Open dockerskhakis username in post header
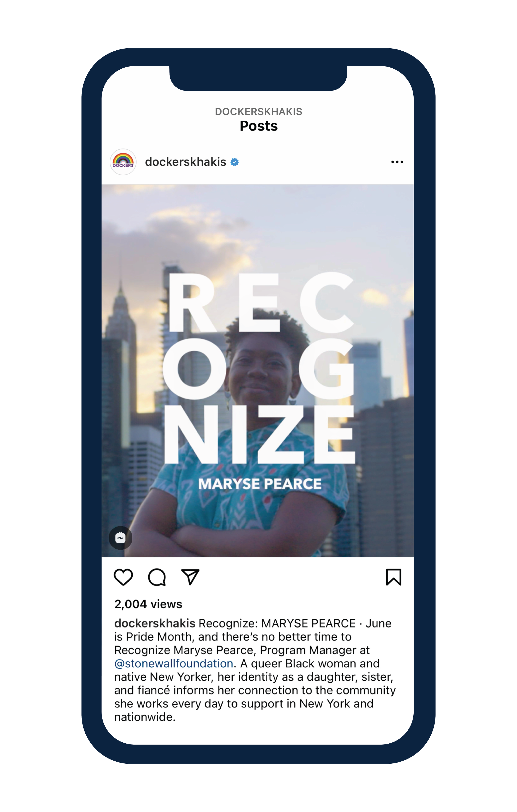The height and width of the screenshot is (812, 517). [186, 162]
